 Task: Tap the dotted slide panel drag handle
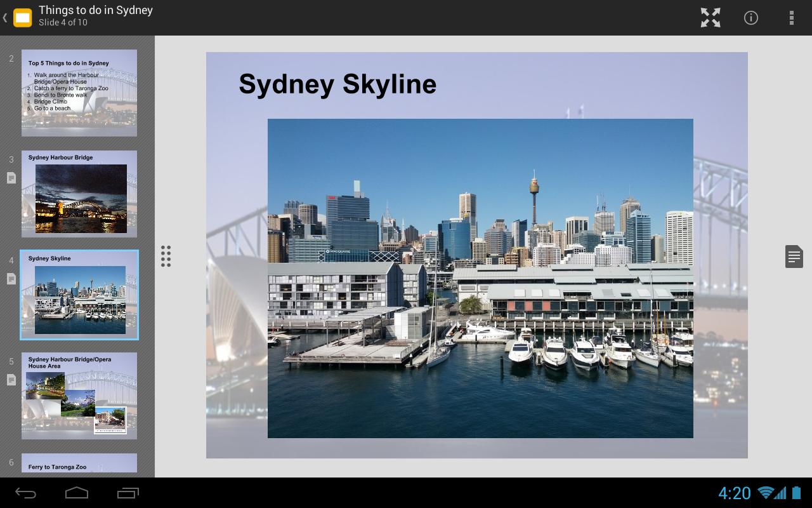coord(166,256)
